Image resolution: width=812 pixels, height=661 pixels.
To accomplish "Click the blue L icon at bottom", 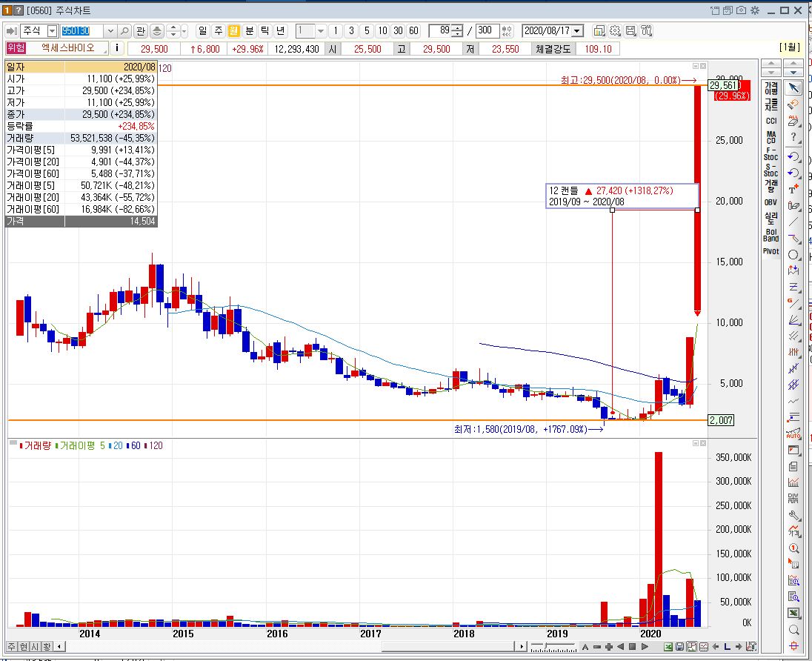I will [x=727, y=646].
